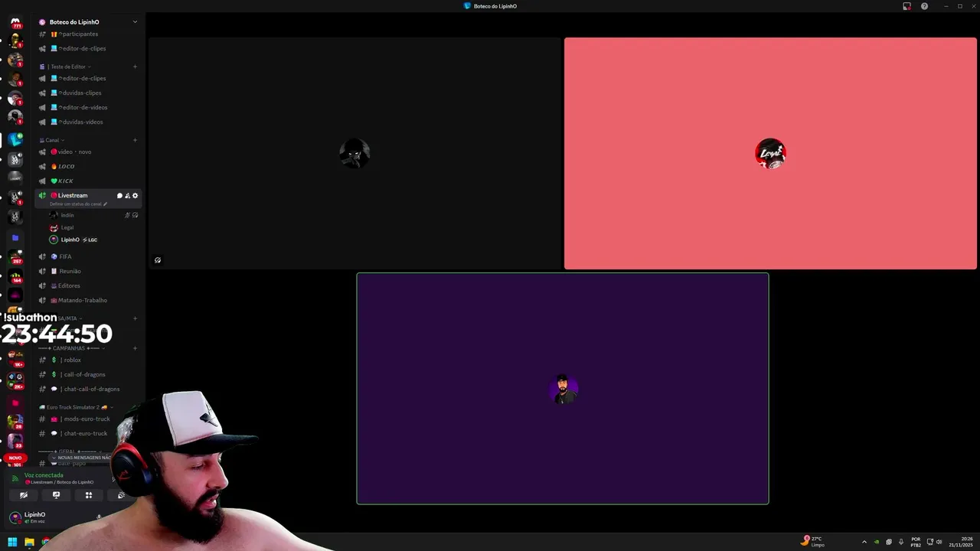Viewport: 980px width, 551px height.
Task: Click the Legal user pink video tile
Action: pyautogui.click(x=770, y=153)
